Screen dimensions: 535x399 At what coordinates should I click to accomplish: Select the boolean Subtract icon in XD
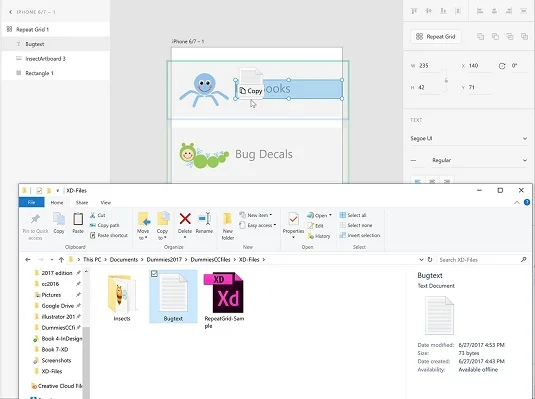pos(495,37)
